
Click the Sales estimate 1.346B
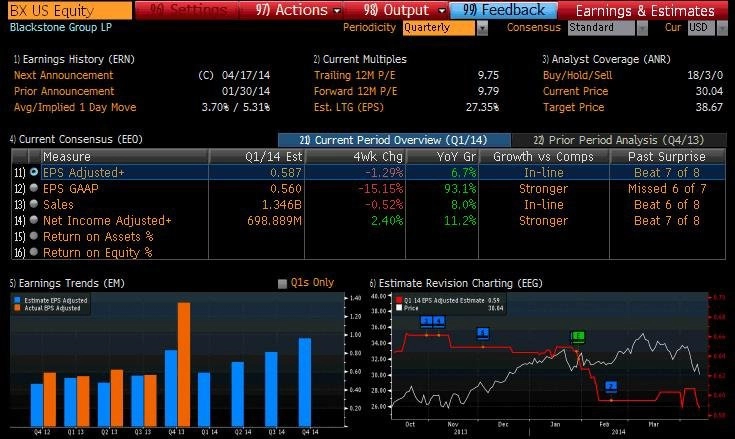point(281,204)
